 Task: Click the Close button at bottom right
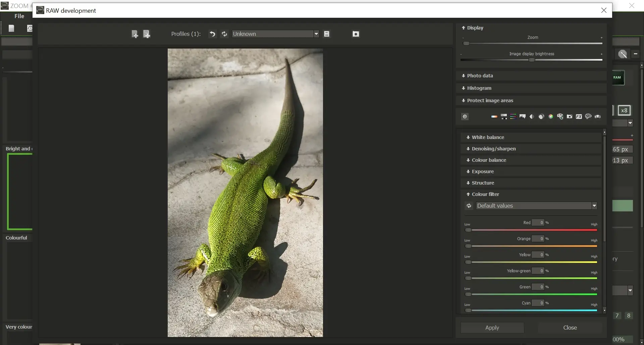tap(570, 328)
